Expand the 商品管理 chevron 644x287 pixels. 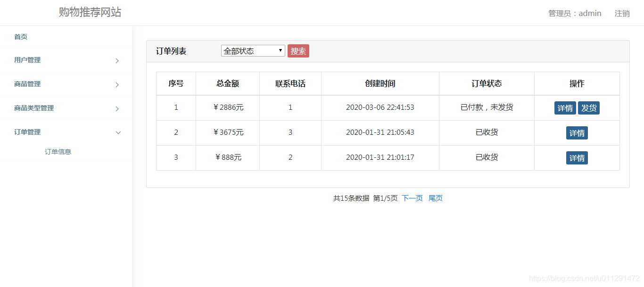click(117, 85)
